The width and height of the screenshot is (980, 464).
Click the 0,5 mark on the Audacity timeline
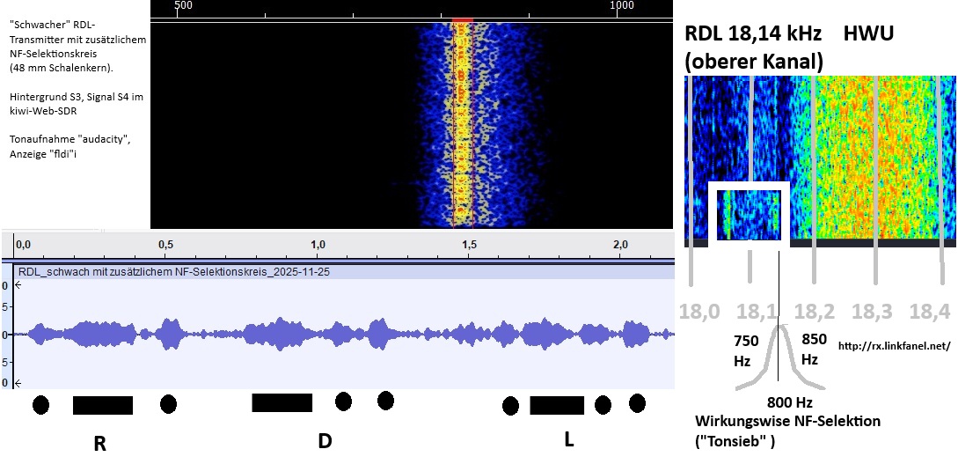coord(165,244)
